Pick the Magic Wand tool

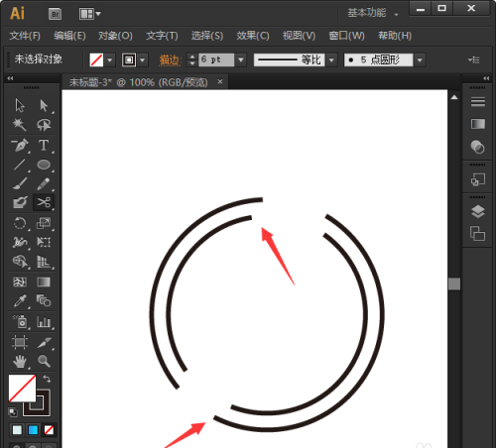[x=20, y=125]
